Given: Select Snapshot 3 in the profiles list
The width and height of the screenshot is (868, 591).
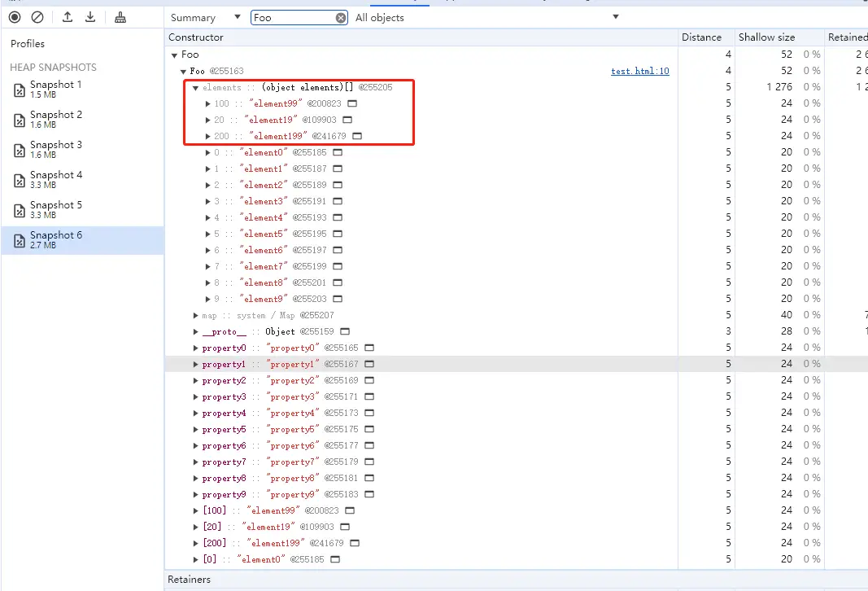Looking at the screenshot, I should click(x=55, y=149).
